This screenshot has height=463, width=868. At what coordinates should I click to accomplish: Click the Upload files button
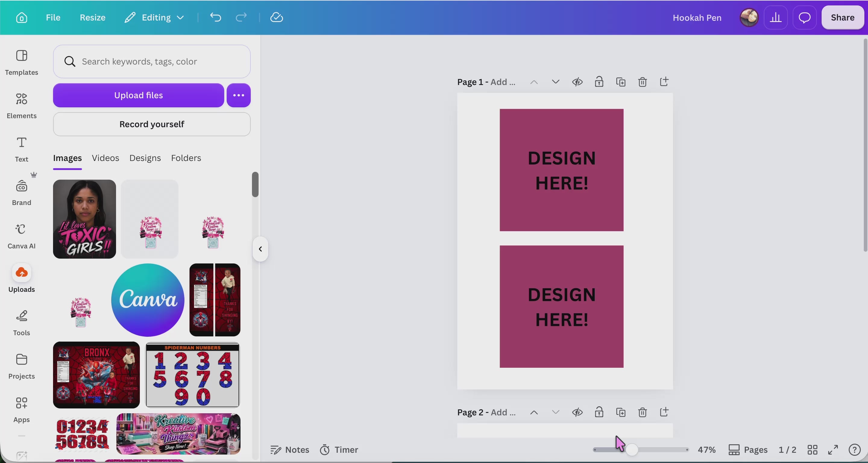coord(139,95)
